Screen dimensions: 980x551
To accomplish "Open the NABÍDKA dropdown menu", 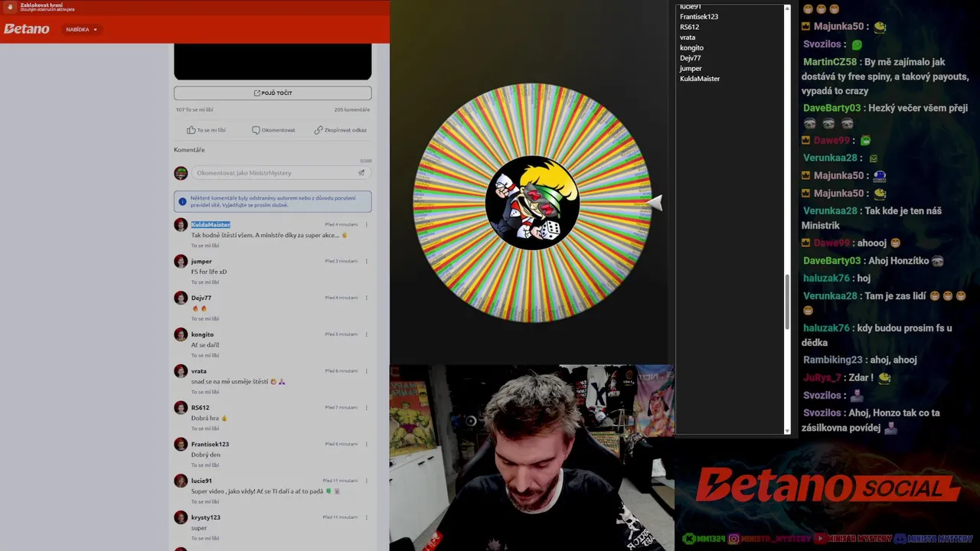I will coord(82,29).
